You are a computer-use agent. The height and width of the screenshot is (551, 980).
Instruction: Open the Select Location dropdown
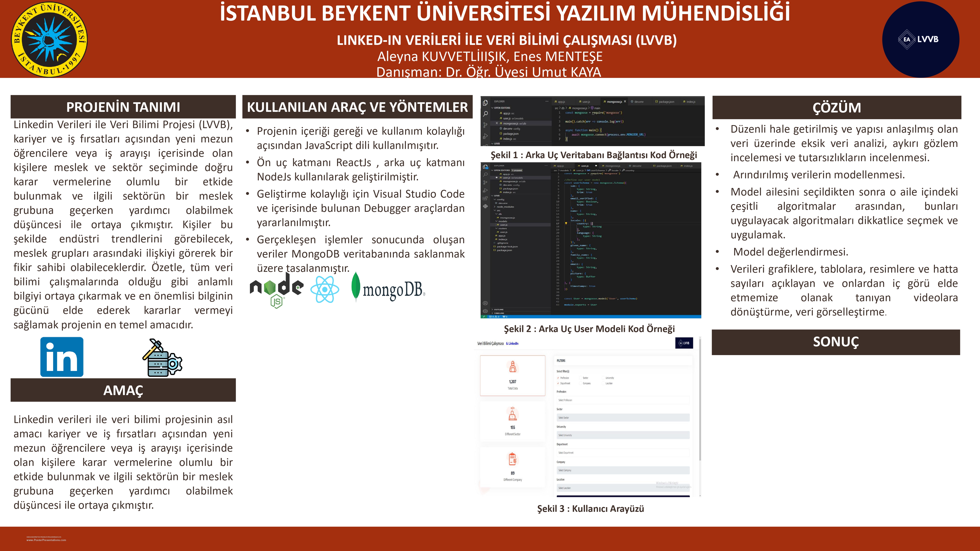pos(624,488)
